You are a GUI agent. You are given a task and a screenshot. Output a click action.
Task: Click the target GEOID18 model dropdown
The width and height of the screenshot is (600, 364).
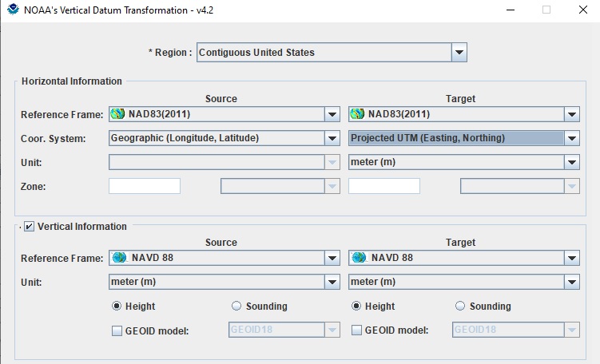tap(516, 330)
